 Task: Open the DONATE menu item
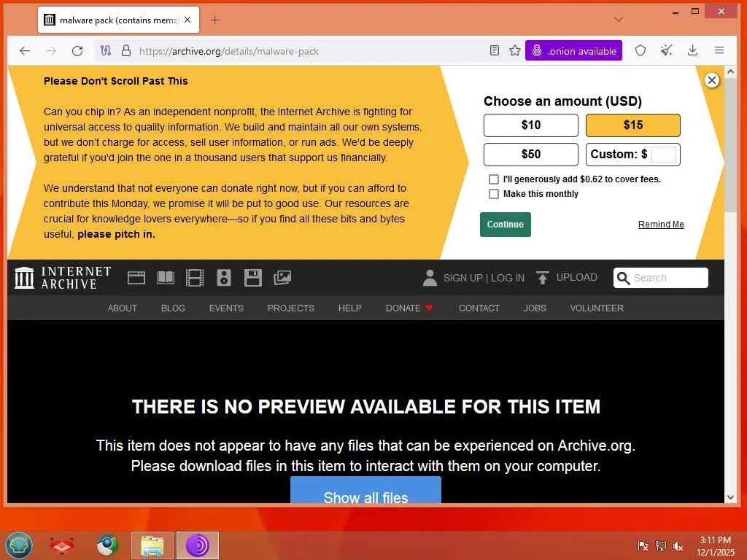tap(409, 308)
